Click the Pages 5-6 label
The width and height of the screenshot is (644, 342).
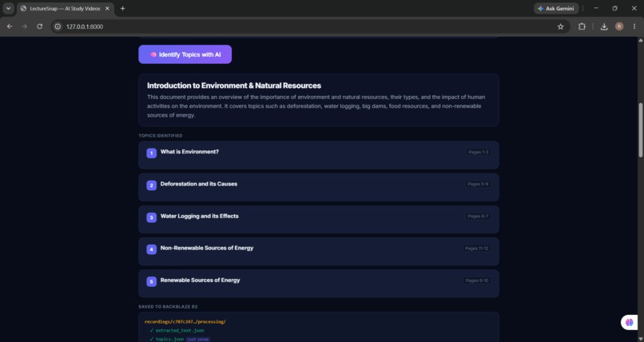pyautogui.click(x=478, y=184)
